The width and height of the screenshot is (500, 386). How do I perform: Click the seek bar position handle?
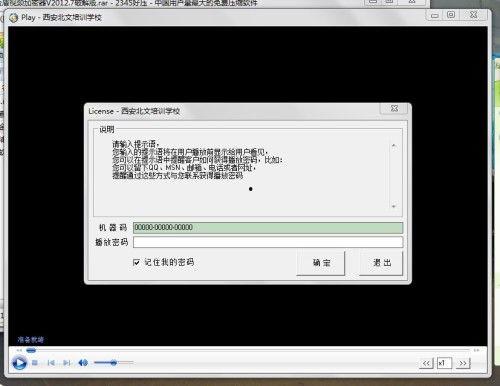click(31, 350)
